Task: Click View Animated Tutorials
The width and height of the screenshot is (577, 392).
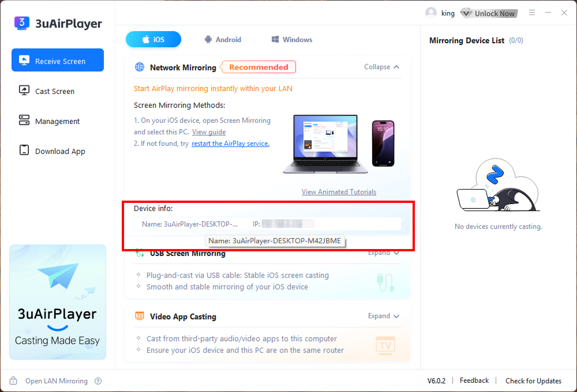Action: [339, 192]
